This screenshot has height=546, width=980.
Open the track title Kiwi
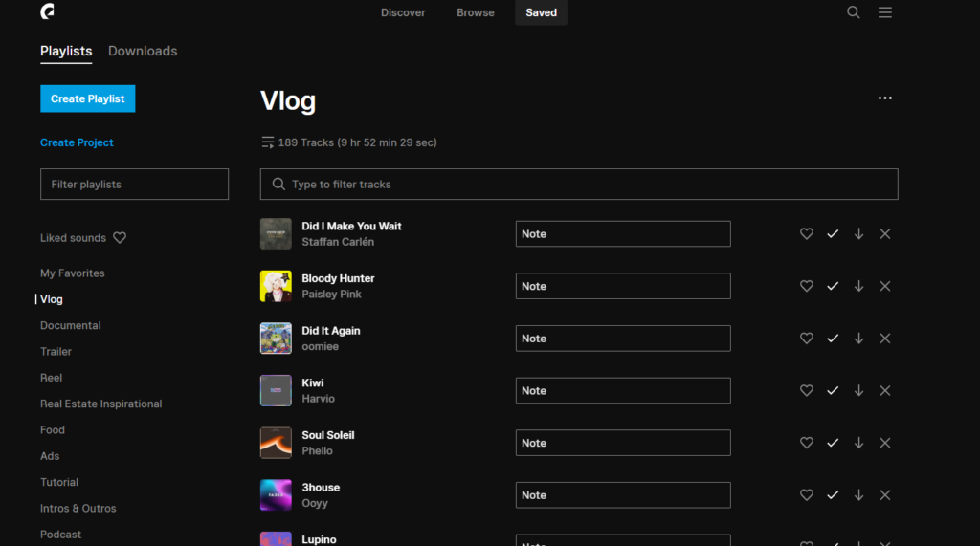(313, 382)
